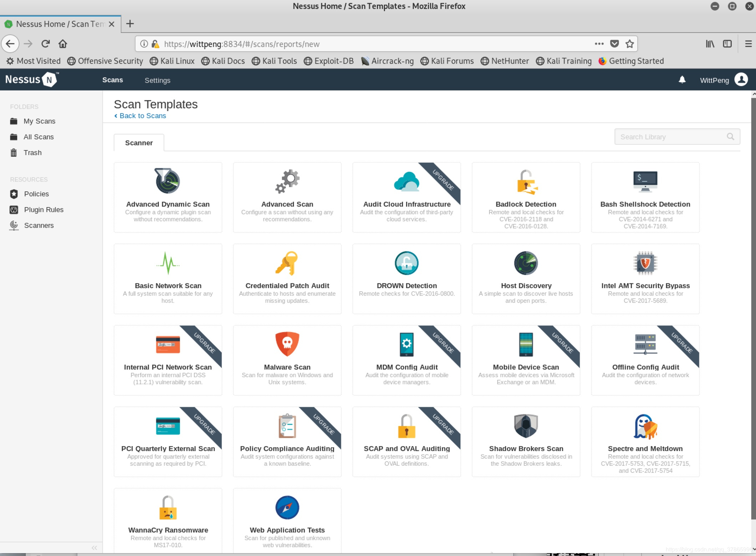Select the Malware Scan skull shield icon
Screen dimensions: 756x556
pos(287,344)
